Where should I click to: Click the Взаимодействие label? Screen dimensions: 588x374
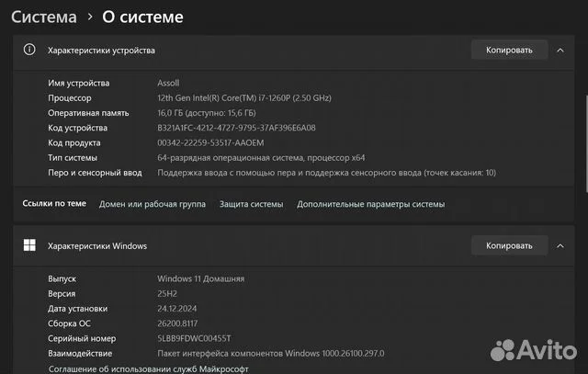pyautogui.click(x=80, y=354)
